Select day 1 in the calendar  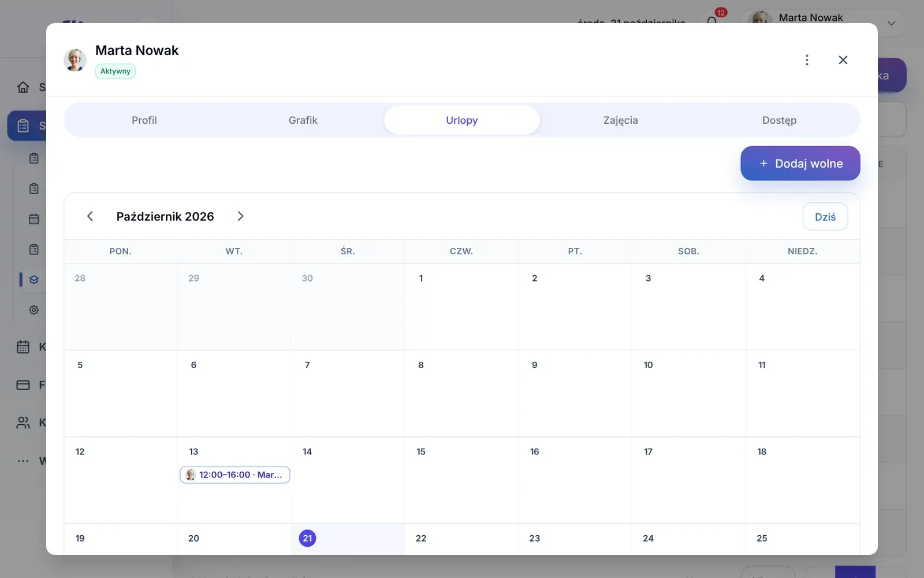(461, 307)
